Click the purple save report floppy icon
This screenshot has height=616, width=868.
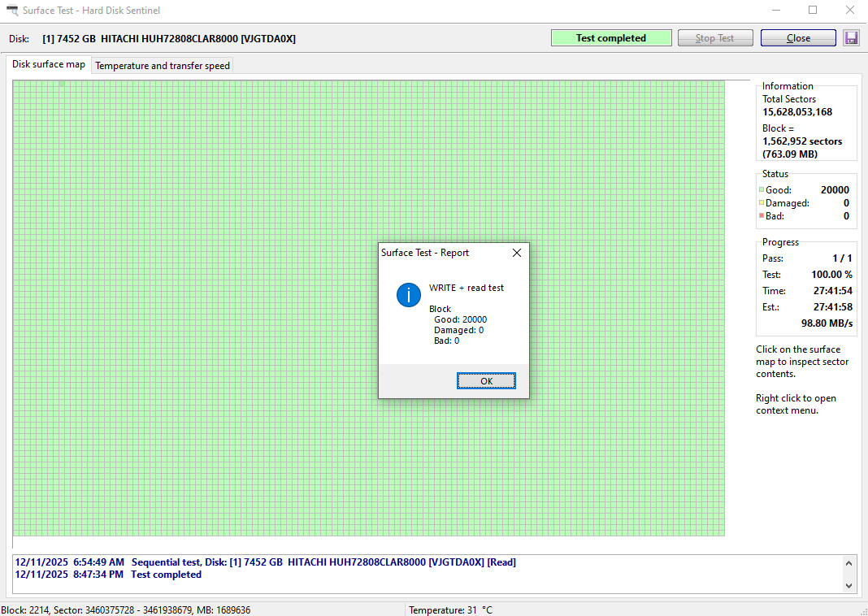tap(851, 38)
